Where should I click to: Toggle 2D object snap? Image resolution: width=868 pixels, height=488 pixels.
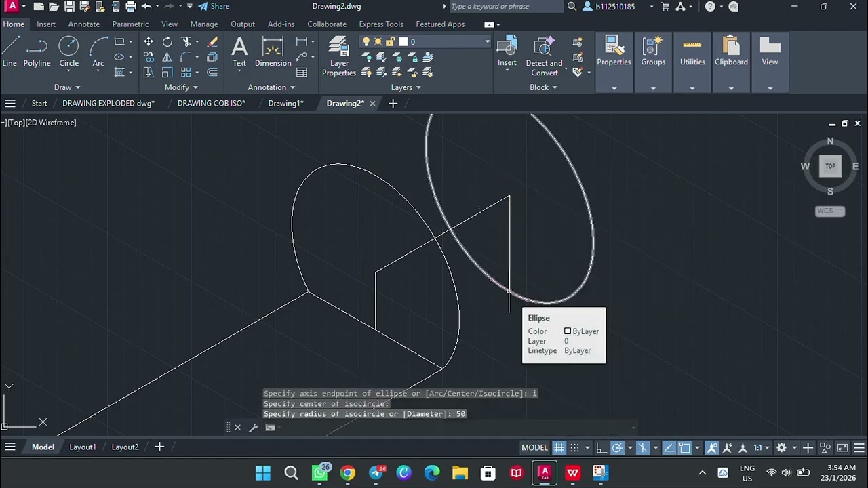pos(684,447)
